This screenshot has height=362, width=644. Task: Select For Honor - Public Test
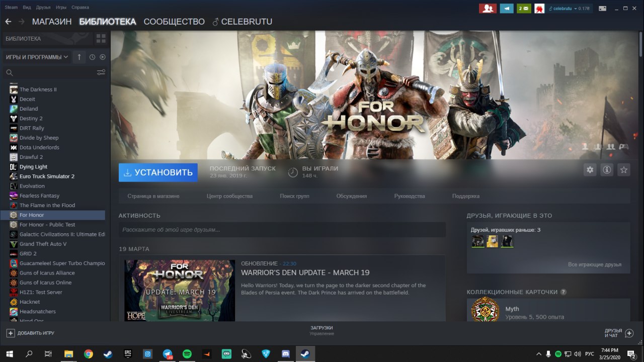[47, 225]
